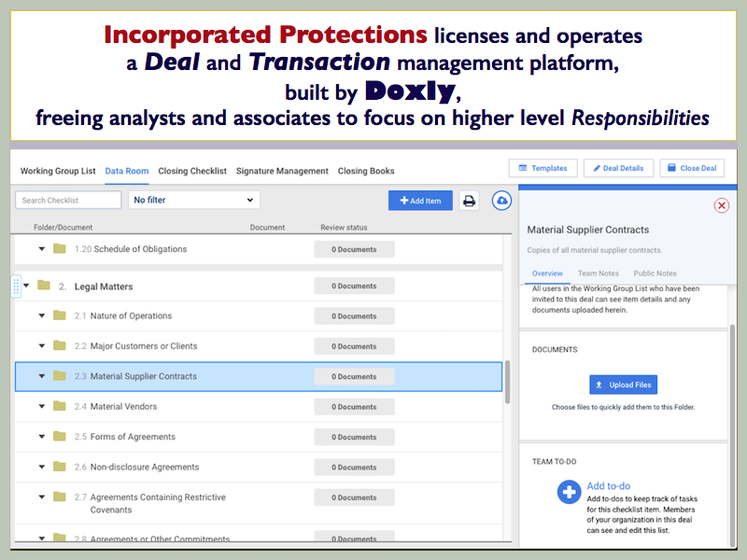Toggle arrow for Forms of Agreements
Image resolution: width=747 pixels, height=560 pixels.
tap(42, 437)
